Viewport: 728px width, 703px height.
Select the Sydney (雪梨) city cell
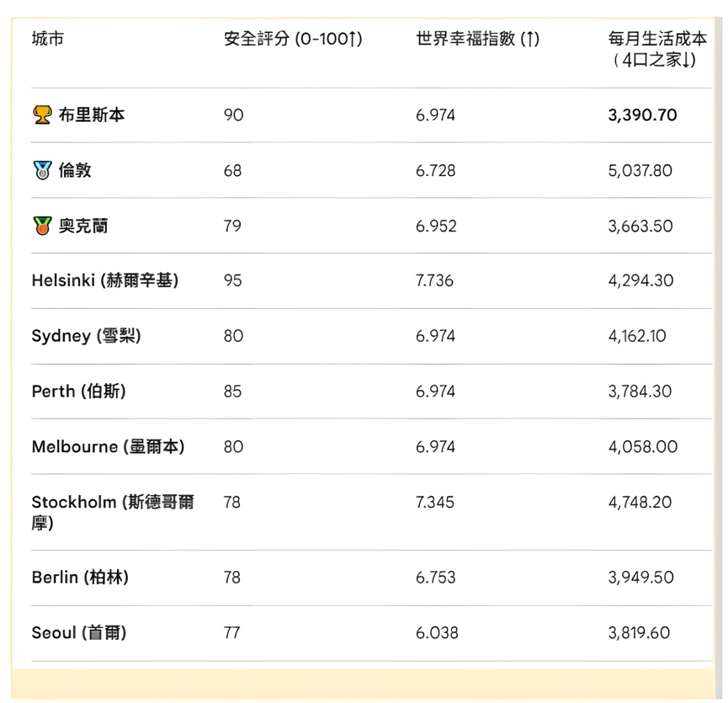86,336
